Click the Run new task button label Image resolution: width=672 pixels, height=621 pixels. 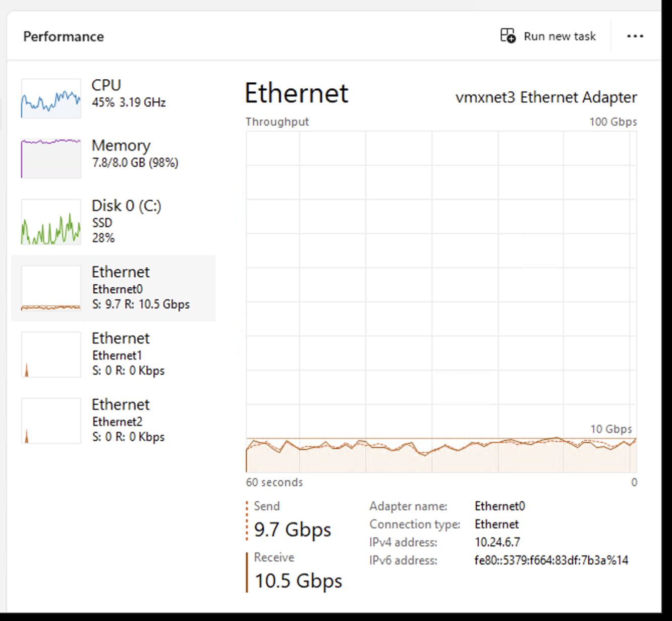point(559,36)
